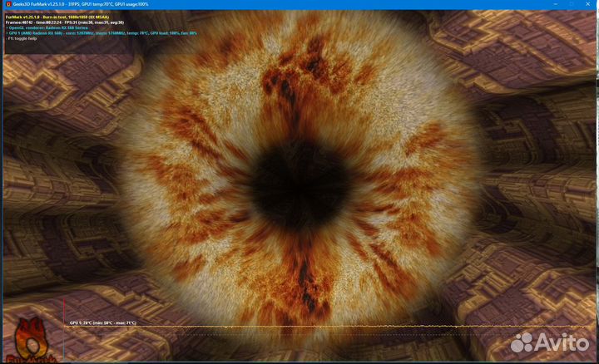Image resolution: width=599 pixels, height=364 pixels.
Task: Click the GPU 1 temperature graph label
Action: [x=102, y=322]
